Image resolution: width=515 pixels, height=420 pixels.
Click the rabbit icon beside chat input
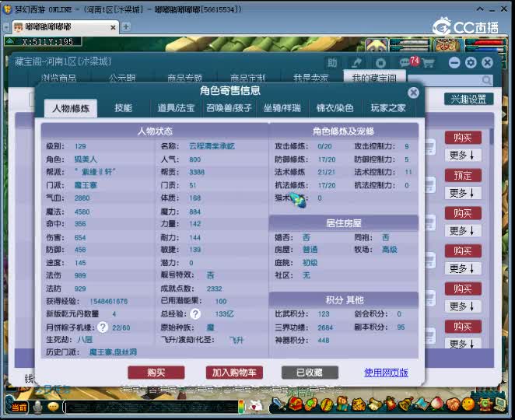point(256,407)
